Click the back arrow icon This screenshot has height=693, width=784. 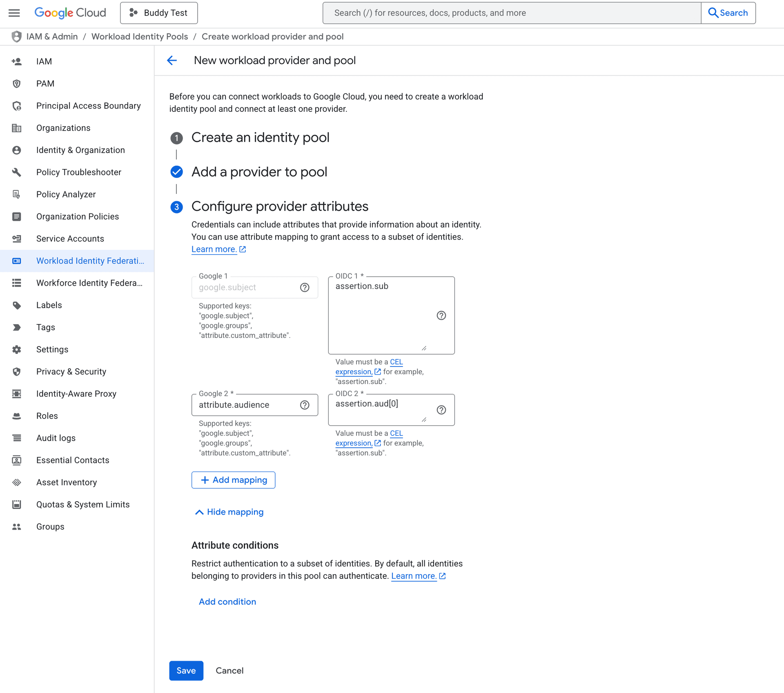172,60
